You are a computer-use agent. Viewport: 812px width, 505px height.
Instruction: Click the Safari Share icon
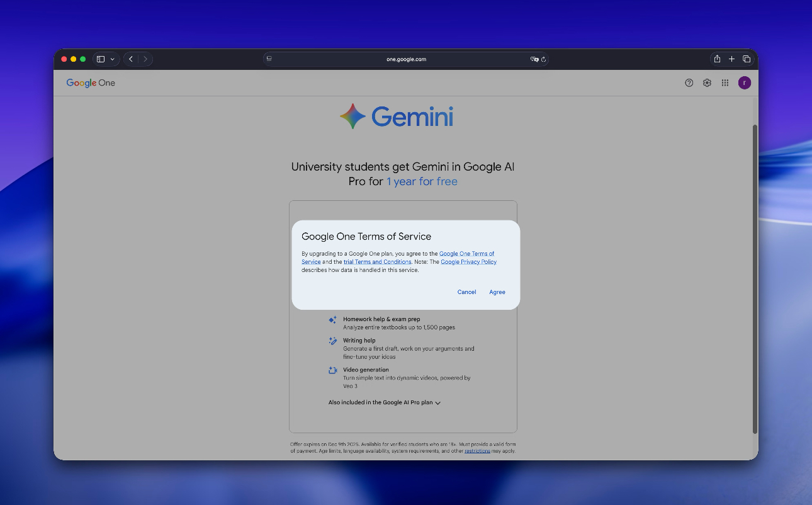pyautogui.click(x=717, y=59)
